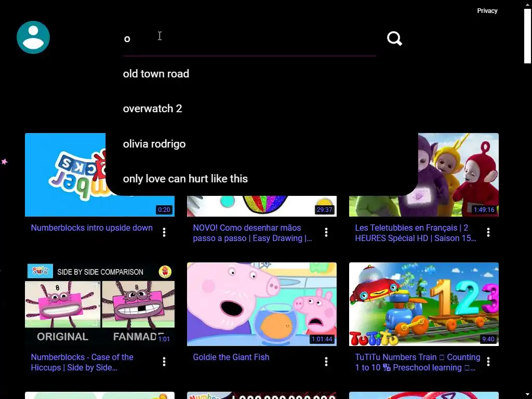532x399 pixels.
Task: Open the Privacy link
Action: (x=487, y=11)
